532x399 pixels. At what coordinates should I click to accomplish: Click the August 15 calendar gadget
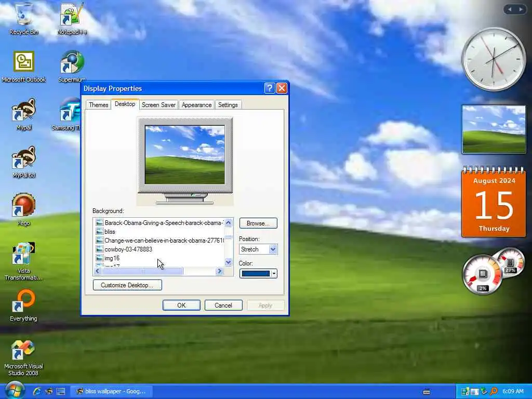pos(494,202)
